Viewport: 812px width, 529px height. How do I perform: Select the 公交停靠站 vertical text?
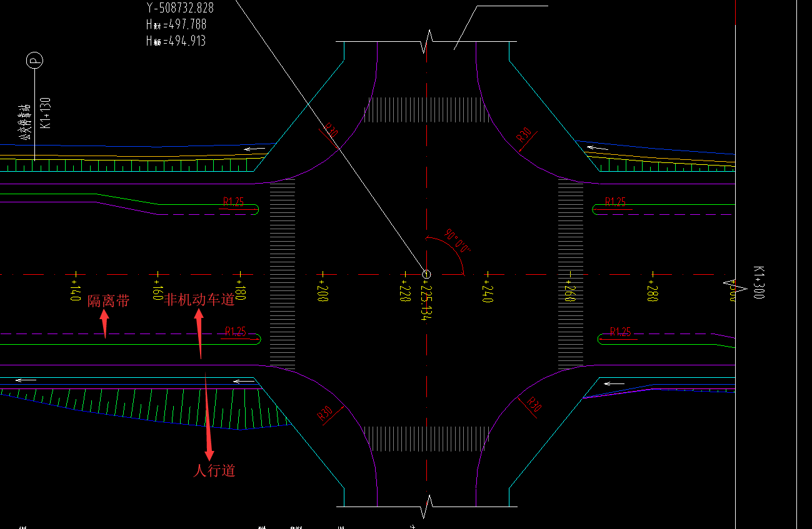25,121
